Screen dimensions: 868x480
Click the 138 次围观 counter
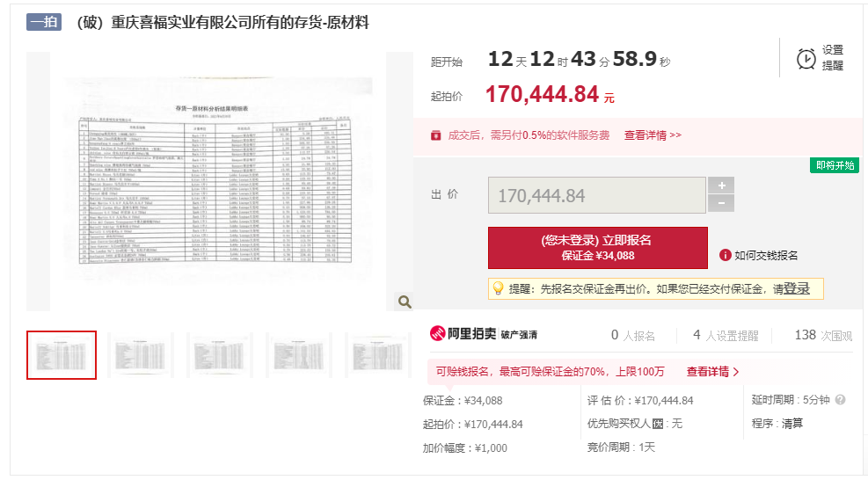pos(824,336)
